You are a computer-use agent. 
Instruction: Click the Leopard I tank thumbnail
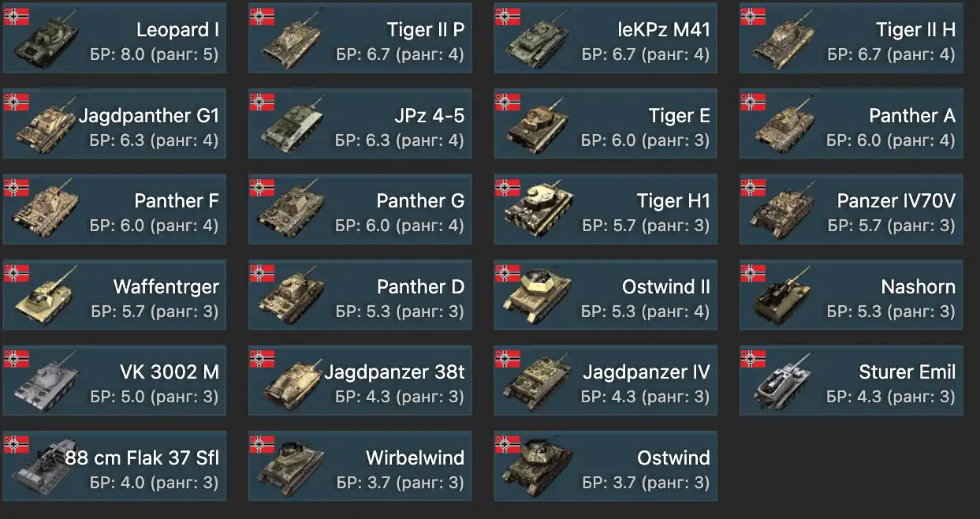coord(47,39)
